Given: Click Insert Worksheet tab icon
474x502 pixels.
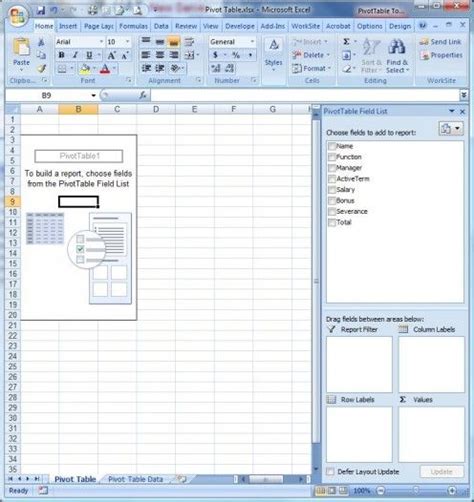Looking at the screenshot, I should pyautogui.click(x=181, y=479).
